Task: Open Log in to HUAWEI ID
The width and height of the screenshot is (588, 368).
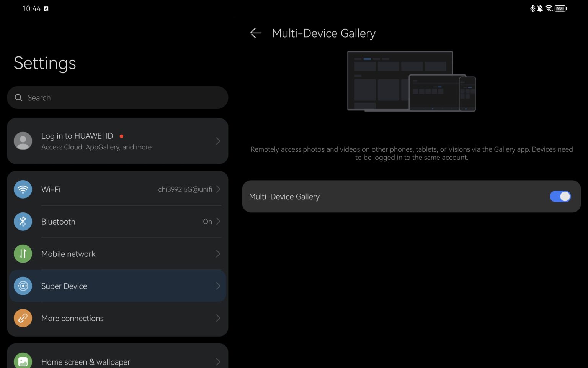Action: 118,141
